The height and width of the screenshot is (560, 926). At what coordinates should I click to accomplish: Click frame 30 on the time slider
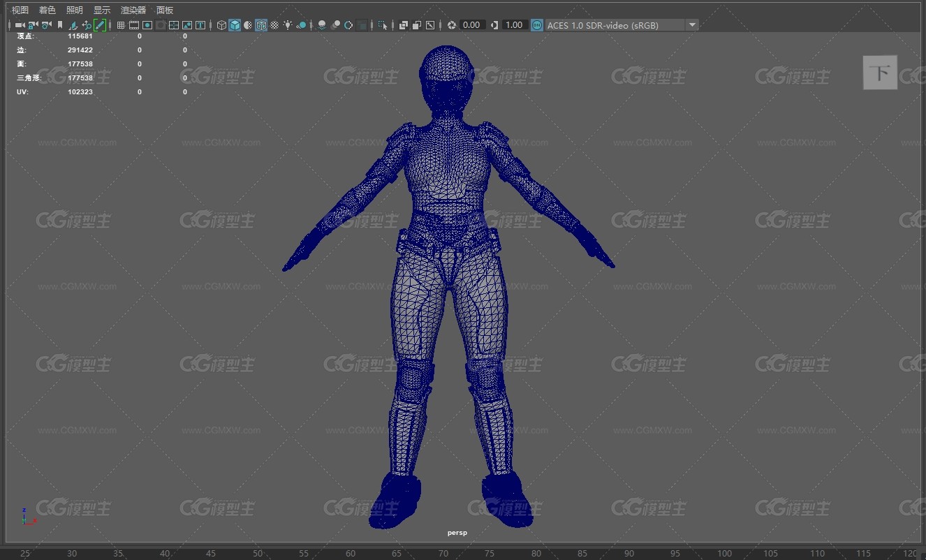72,554
